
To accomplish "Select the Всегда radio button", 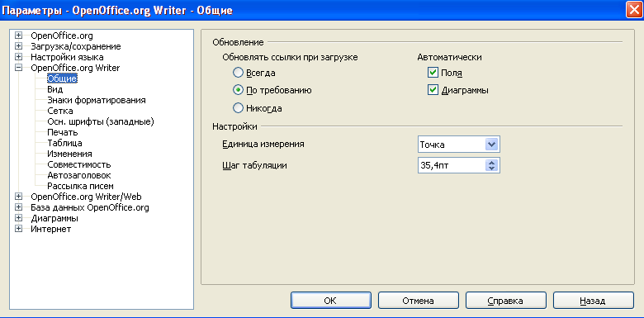I will click(238, 74).
